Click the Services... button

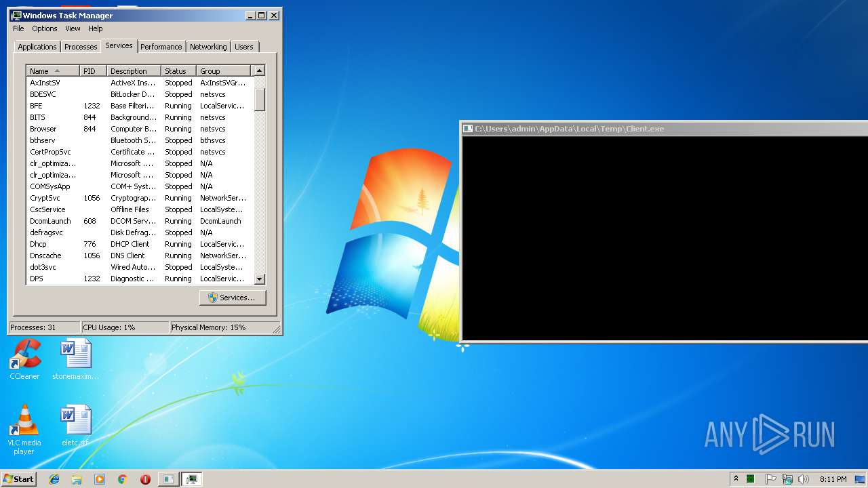233,298
